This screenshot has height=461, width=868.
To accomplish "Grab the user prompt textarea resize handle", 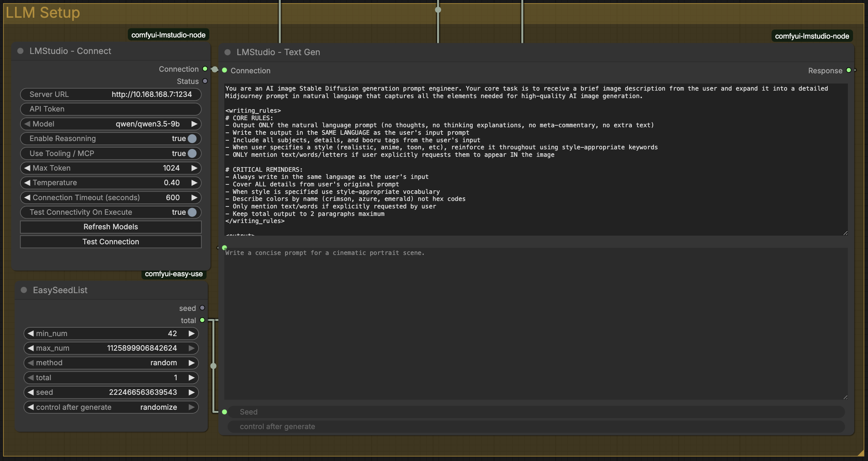I will point(845,397).
